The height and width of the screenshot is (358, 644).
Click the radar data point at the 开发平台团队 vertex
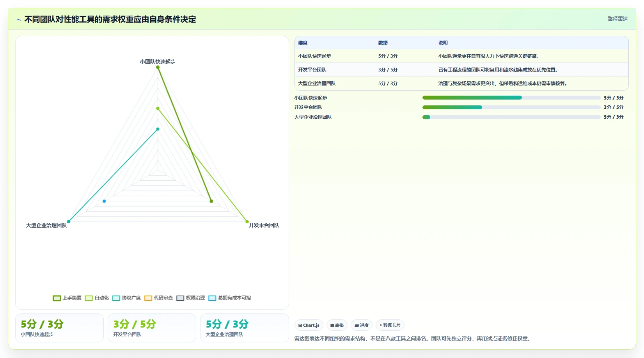(x=247, y=222)
